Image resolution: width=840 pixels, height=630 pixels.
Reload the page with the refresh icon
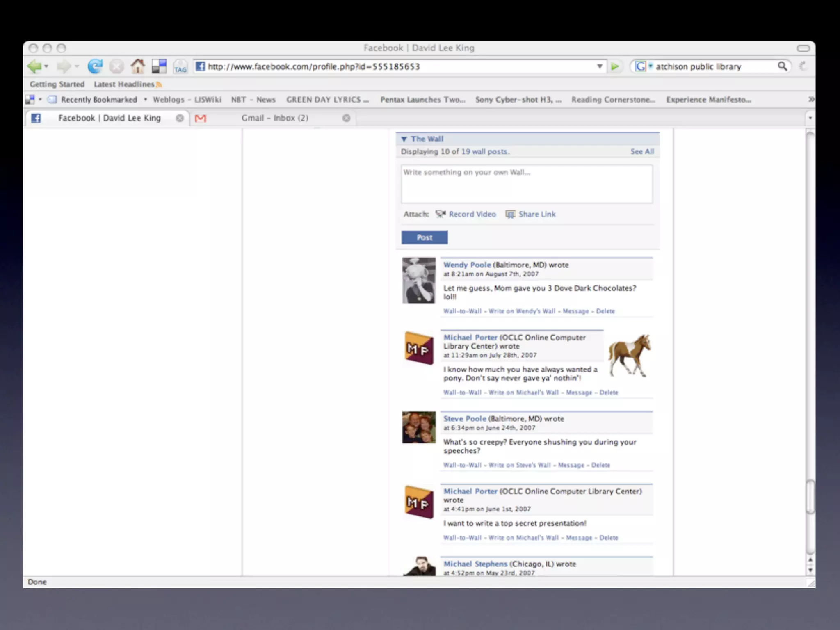coord(95,66)
